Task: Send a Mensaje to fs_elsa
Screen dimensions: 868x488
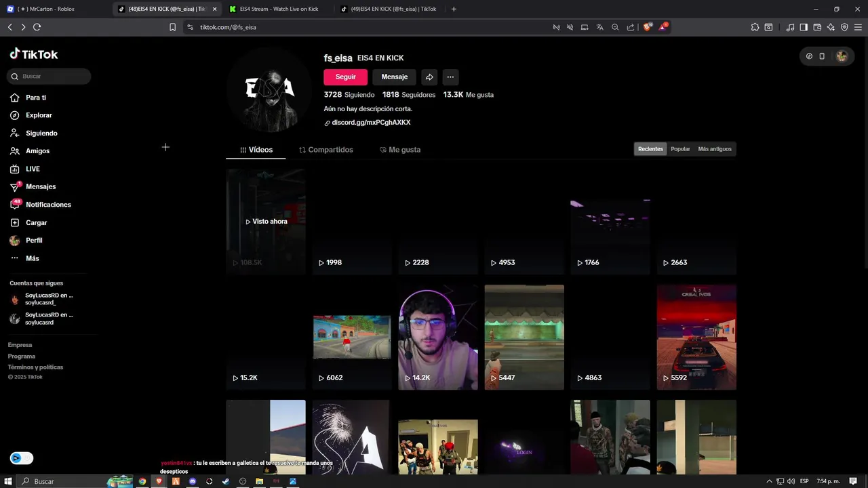Action: (x=395, y=77)
